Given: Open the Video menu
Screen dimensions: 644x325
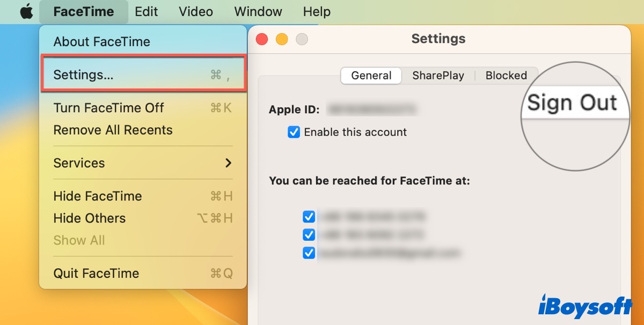Looking at the screenshot, I should click(x=196, y=12).
